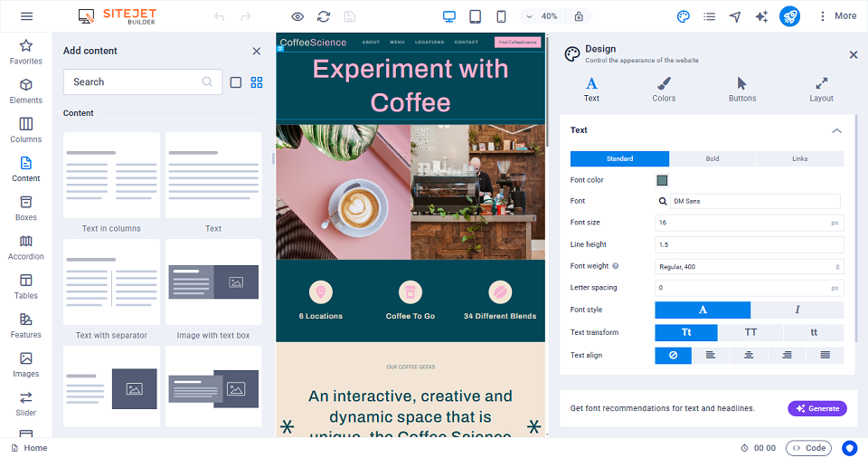Screen dimensions: 868x458
Task: Click the rocket publish icon
Action: pyautogui.click(x=789, y=16)
